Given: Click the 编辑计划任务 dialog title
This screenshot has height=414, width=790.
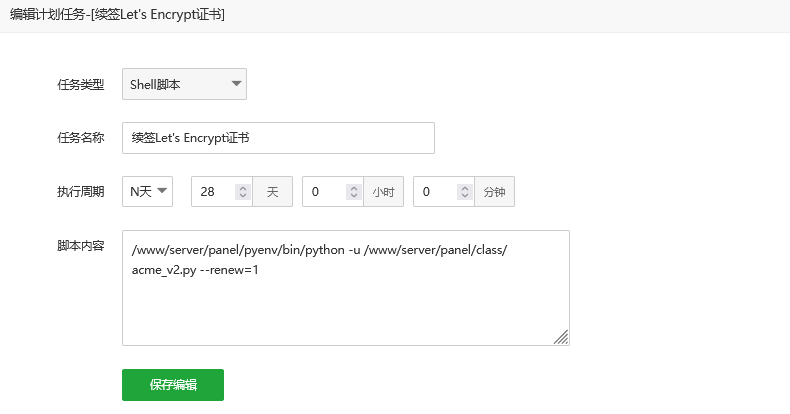Looking at the screenshot, I should click(117, 15).
